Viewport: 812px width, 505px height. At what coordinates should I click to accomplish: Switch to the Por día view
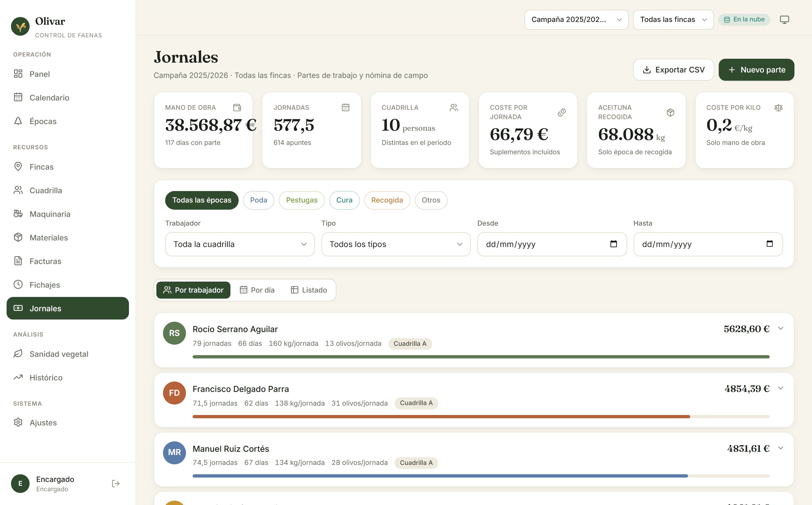point(257,290)
